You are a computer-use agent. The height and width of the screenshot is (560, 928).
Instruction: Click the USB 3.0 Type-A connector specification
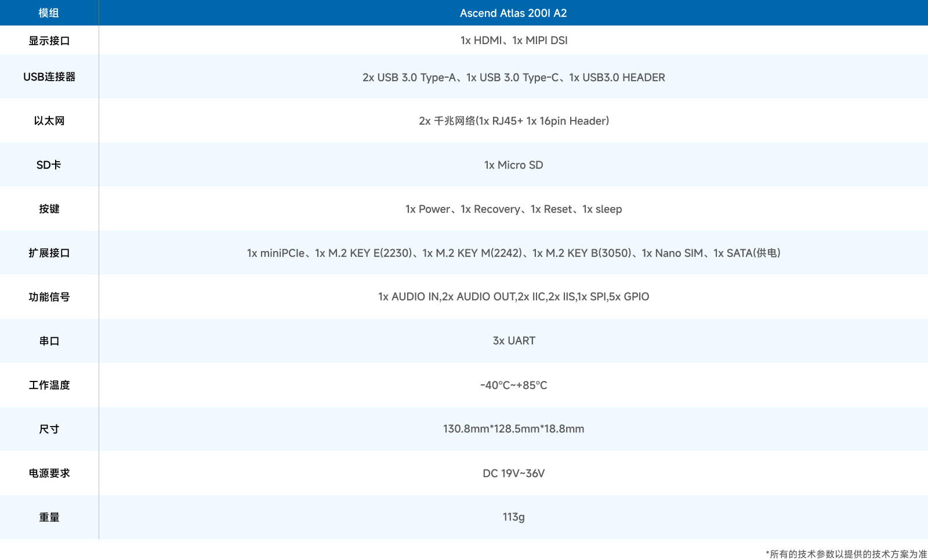pos(513,77)
